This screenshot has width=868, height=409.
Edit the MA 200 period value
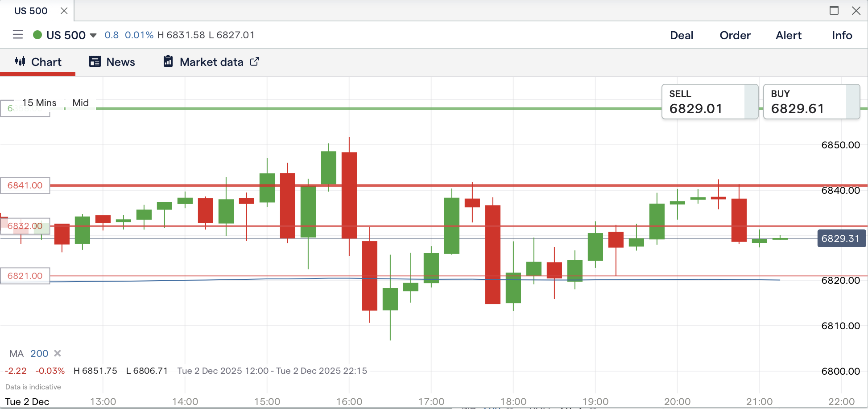point(39,353)
